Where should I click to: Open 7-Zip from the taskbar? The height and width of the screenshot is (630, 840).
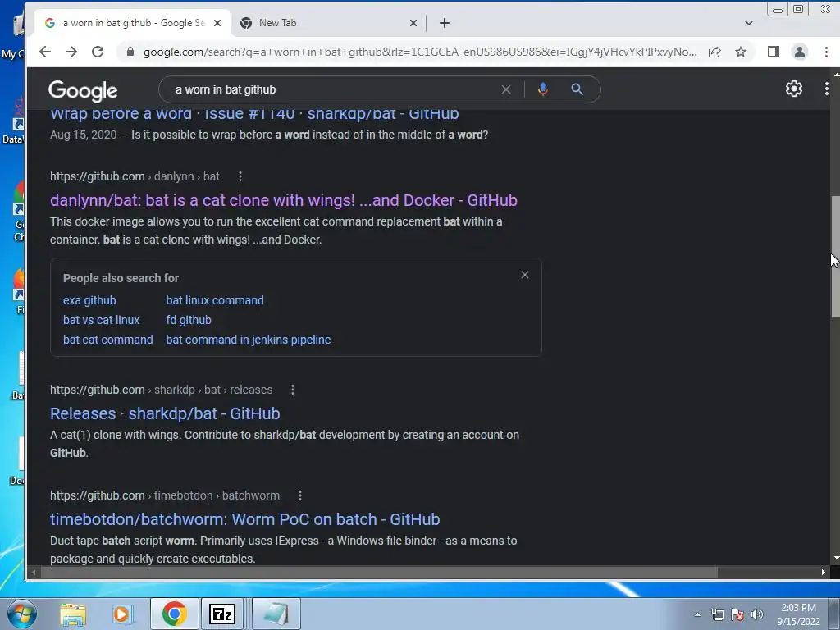click(x=221, y=614)
